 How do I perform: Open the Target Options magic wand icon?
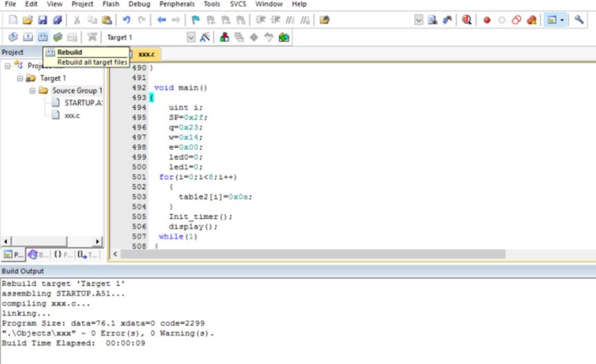205,37
